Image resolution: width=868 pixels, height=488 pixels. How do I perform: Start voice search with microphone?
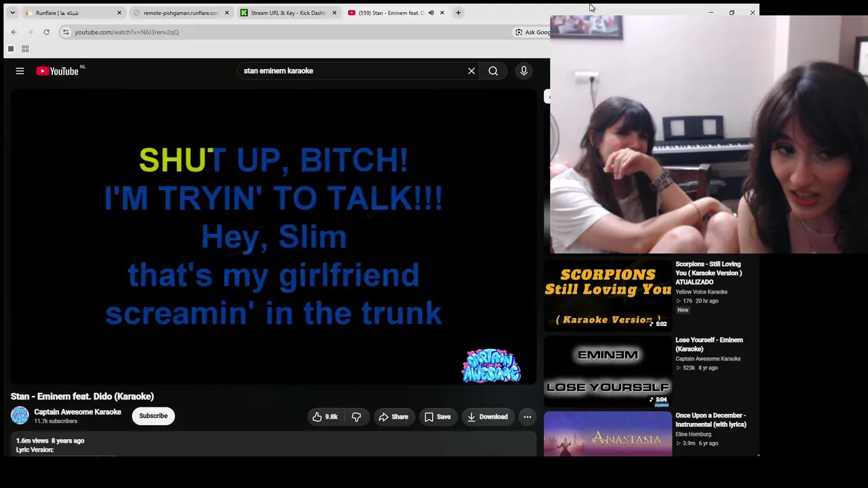coord(524,70)
